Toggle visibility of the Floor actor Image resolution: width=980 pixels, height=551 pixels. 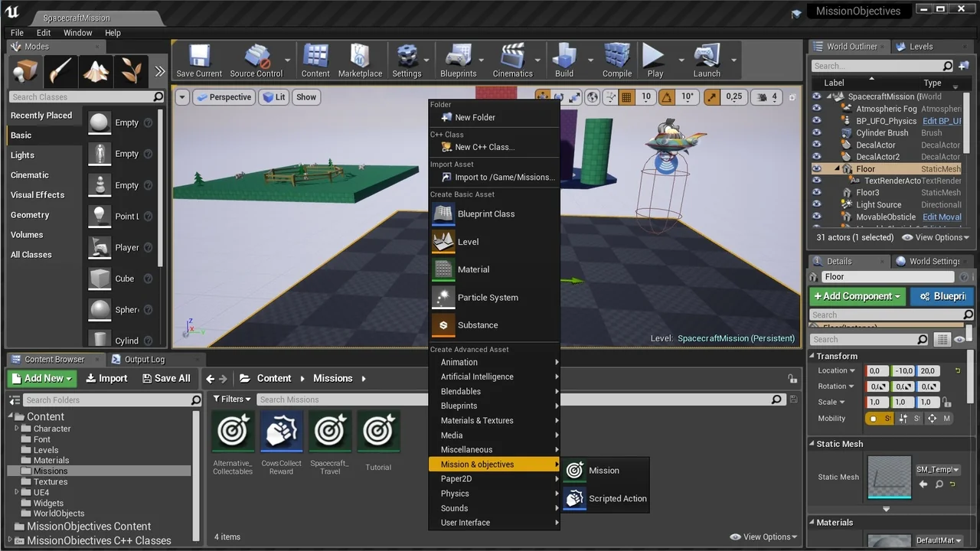coord(817,169)
